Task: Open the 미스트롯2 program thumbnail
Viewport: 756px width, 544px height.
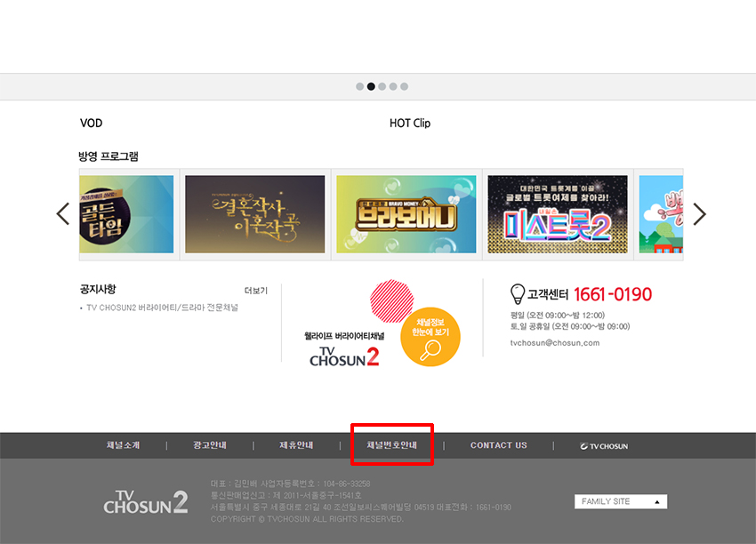Action: click(558, 214)
